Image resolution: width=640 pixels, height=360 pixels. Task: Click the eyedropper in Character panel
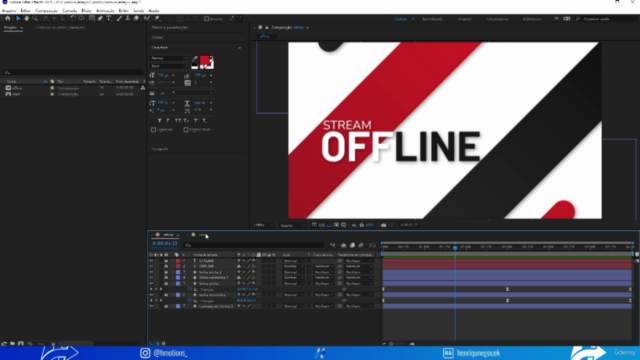(195, 59)
